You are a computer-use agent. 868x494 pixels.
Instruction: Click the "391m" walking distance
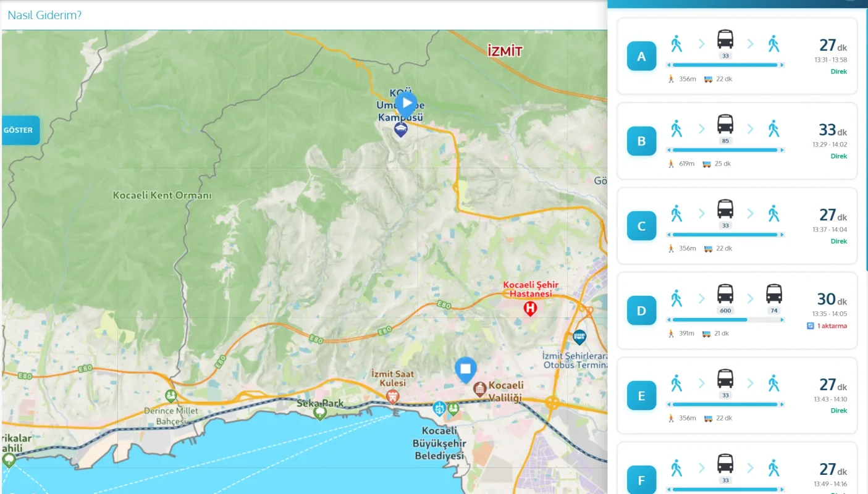[x=687, y=333]
